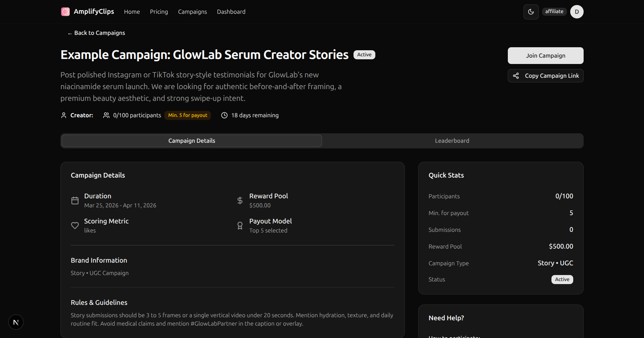Viewport: 644px width, 338px height.
Task: Click the Submissions value '0'
Action: [571, 229]
